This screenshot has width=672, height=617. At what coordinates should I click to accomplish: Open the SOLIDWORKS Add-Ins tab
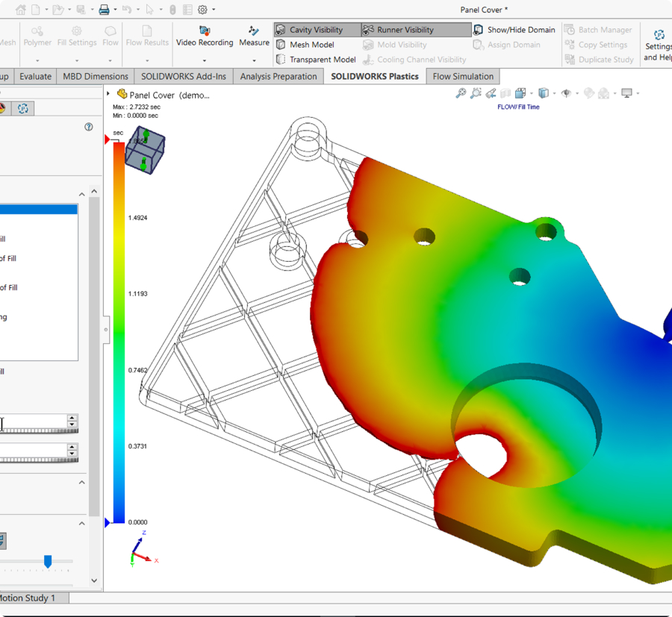[x=184, y=76]
